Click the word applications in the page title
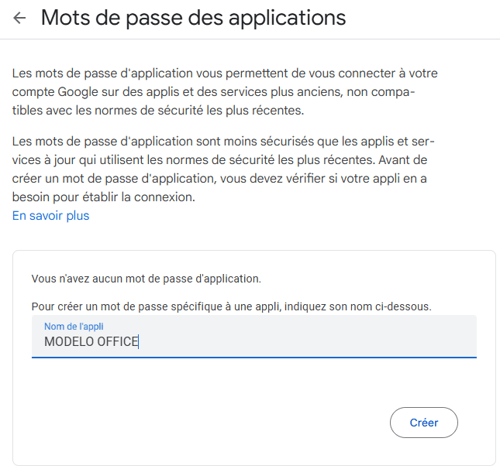The width and height of the screenshot is (500, 469). point(287,18)
